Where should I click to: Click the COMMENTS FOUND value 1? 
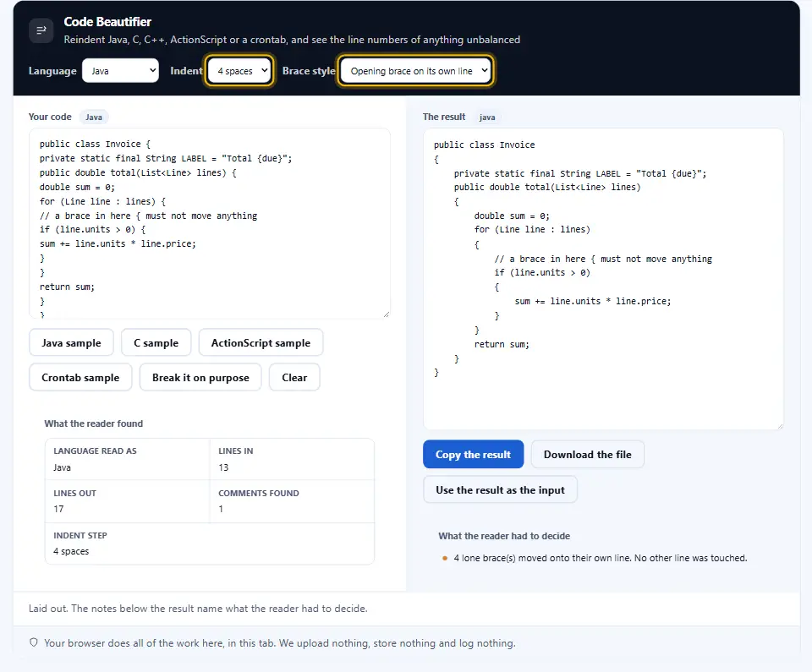pos(221,508)
